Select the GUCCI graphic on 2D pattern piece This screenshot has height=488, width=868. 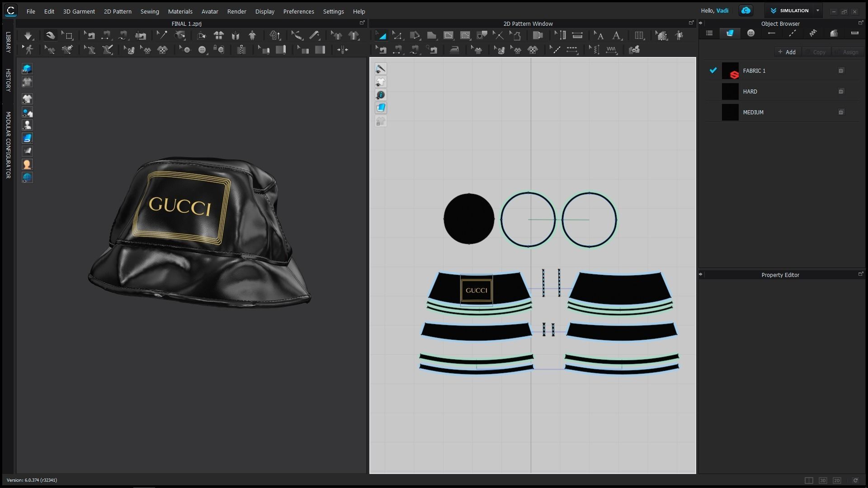pos(476,290)
